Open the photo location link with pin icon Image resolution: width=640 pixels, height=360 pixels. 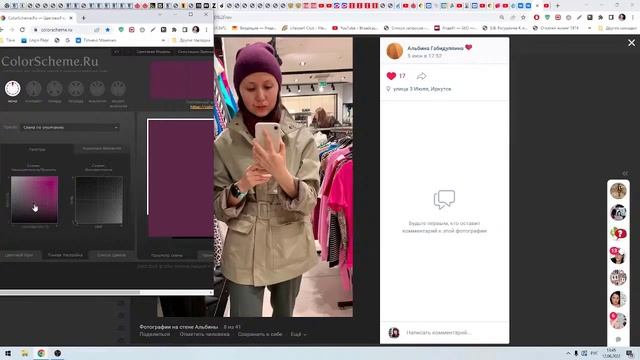[x=419, y=89]
